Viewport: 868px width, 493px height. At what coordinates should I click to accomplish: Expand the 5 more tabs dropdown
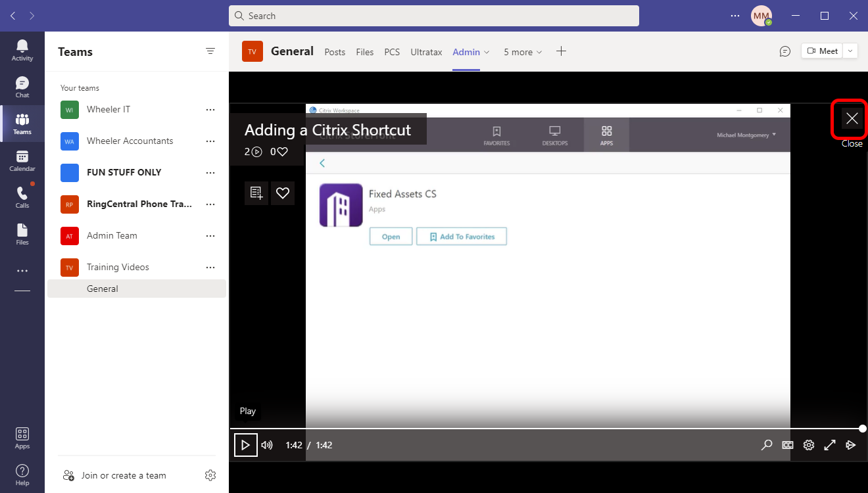pyautogui.click(x=523, y=52)
